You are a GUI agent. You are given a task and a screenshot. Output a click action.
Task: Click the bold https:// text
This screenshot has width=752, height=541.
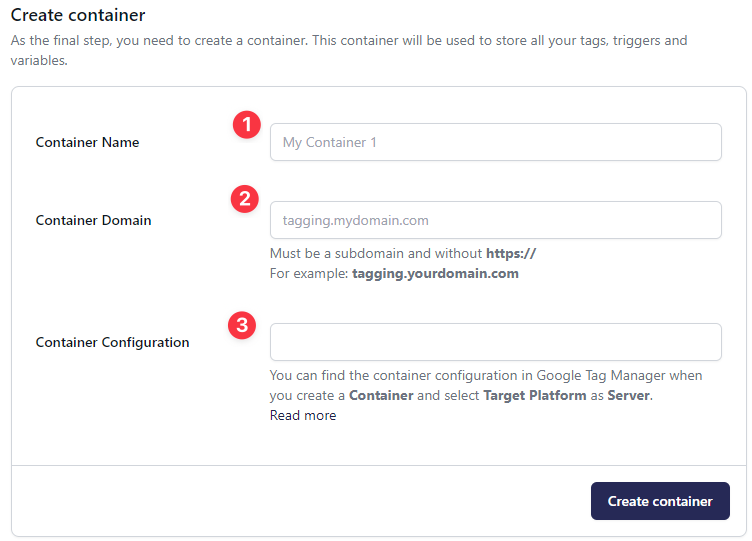511,253
